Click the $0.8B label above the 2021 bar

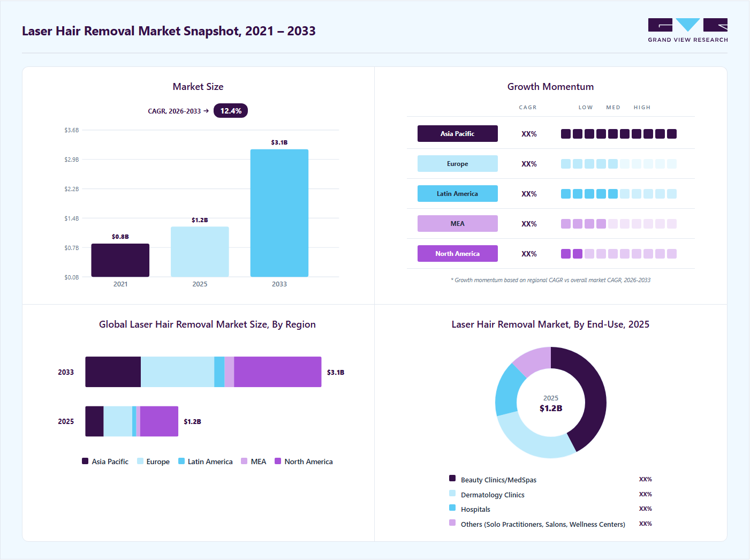coord(120,237)
